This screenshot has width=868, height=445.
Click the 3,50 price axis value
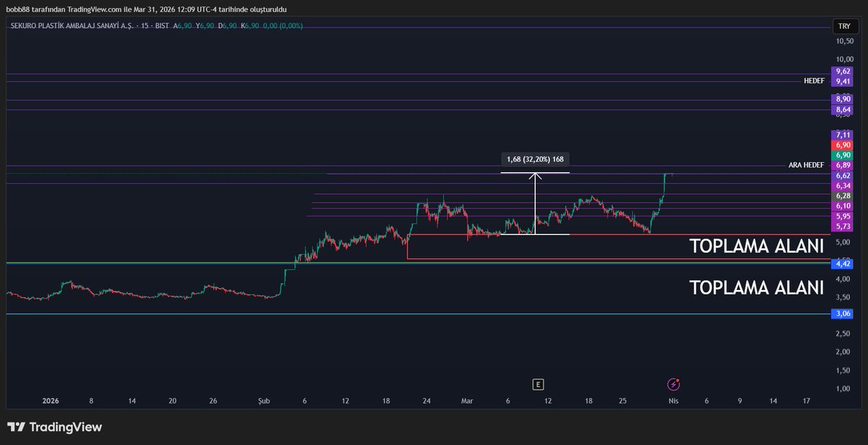tap(843, 297)
